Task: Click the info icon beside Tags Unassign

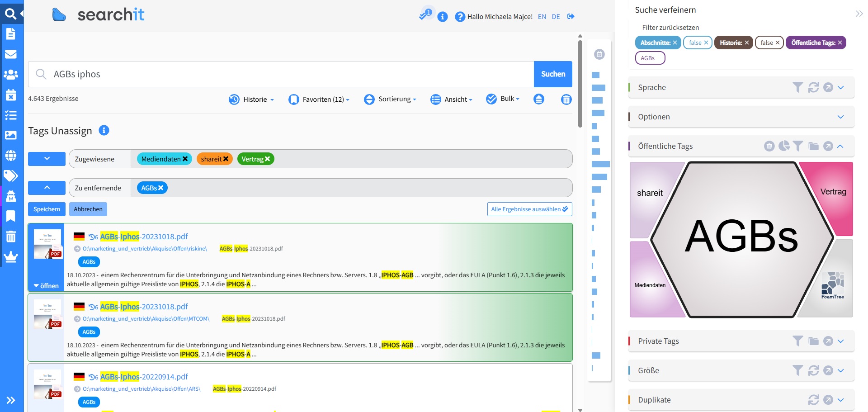Action: click(x=104, y=130)
